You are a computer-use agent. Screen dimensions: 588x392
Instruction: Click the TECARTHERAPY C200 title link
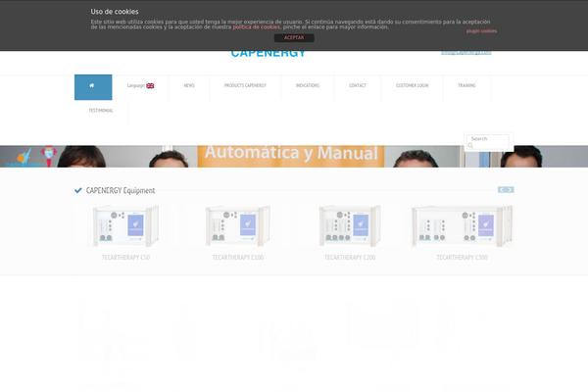[x=350, y=258]
